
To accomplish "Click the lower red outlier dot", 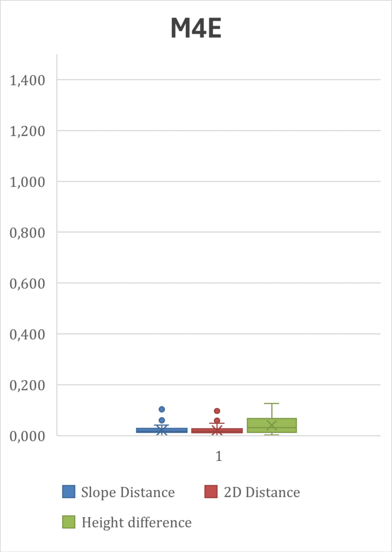I will pyautogui.click(x=217, y=421).
